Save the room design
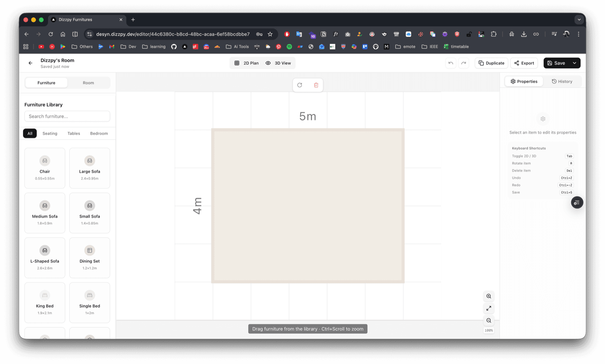This screenshot has height=364, width=605. click(x=556, y=63)
